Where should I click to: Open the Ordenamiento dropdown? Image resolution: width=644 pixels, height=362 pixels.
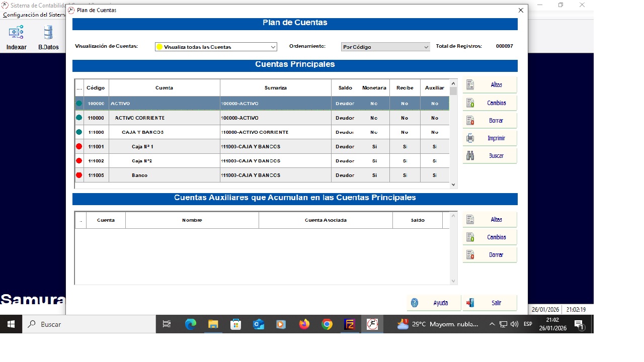click(385, 47)
